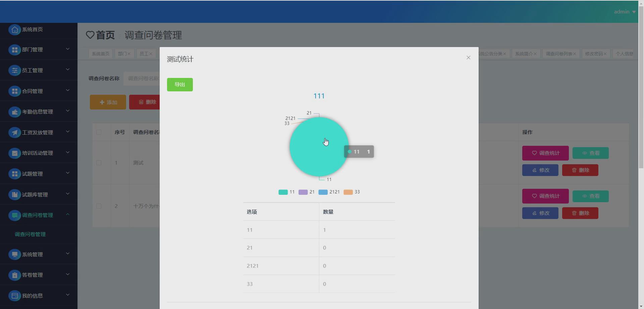Click 调查统计 for row 2
Image resolution: width=644 pixels, height=309 pixels.
[545, 196]
